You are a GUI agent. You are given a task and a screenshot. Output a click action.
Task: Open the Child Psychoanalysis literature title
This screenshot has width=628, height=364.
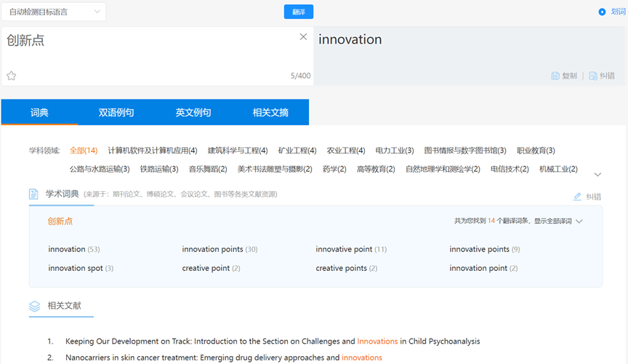tap(273, 341)
